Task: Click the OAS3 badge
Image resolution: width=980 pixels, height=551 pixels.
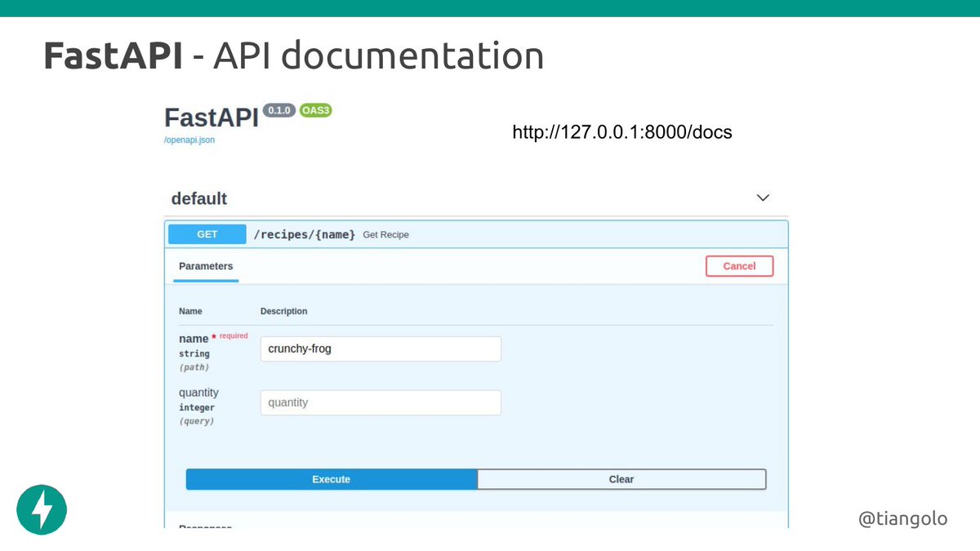Action: (315, 110)
